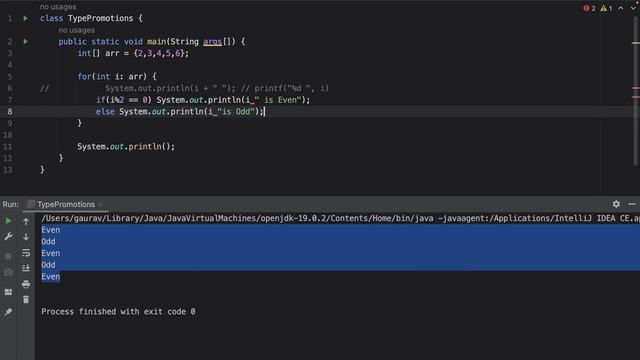
Task: Toggle scroll to end of console
Action: pyautogui.click(x=26, y=268)
